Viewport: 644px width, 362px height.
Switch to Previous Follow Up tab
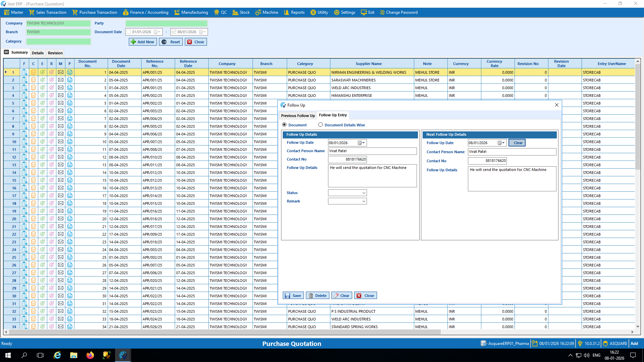[298, 116]
